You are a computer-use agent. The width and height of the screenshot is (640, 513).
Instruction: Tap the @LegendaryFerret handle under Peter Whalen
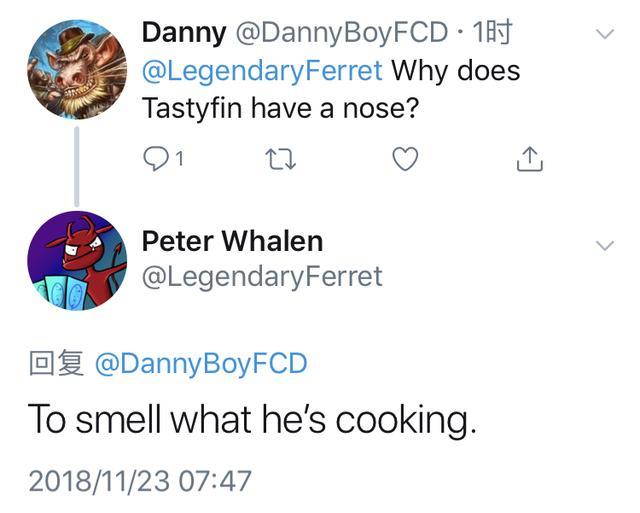tap(262, 276)
